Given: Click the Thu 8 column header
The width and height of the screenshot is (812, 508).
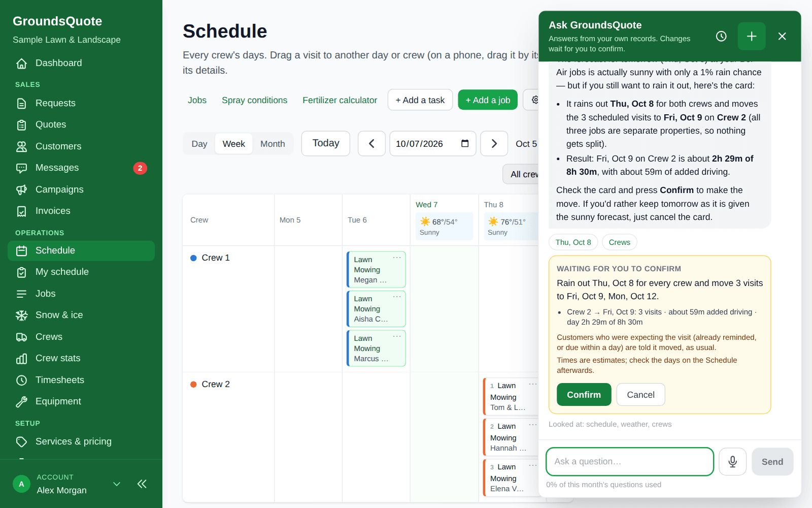Looking at the screenshot, I should coord(493,205).
